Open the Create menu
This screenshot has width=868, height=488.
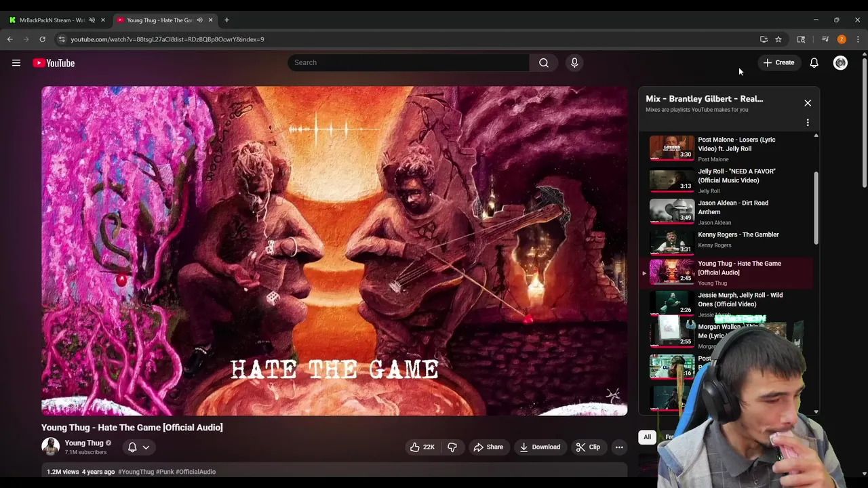tap(778, 62)
